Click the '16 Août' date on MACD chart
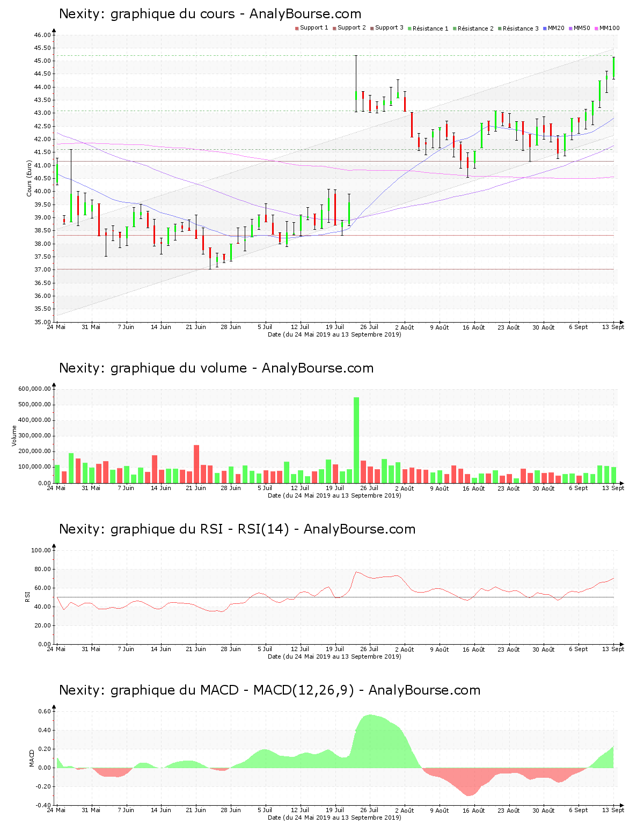Image resolution: width=644 pixels, height=832 pixels. tap(474, 811)
